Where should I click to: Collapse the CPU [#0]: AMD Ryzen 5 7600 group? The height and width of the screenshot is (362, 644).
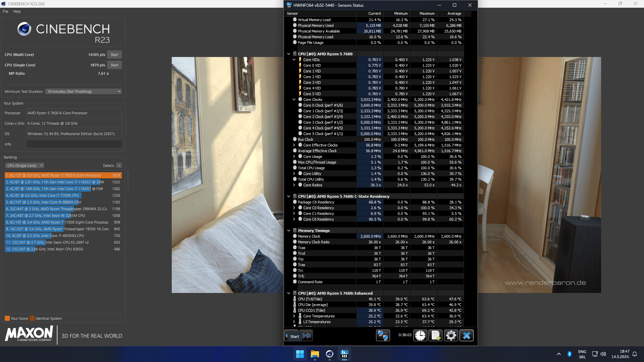288,54
